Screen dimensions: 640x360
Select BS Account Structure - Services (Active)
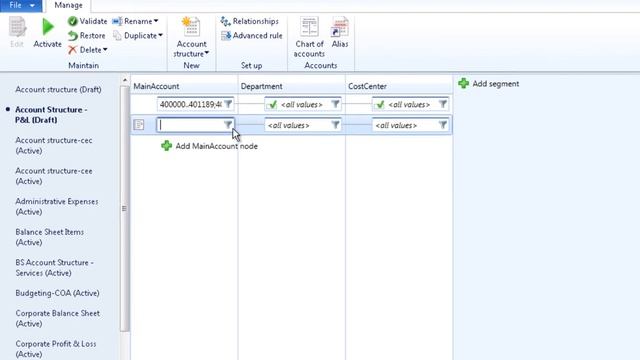(x=54, y=268)
